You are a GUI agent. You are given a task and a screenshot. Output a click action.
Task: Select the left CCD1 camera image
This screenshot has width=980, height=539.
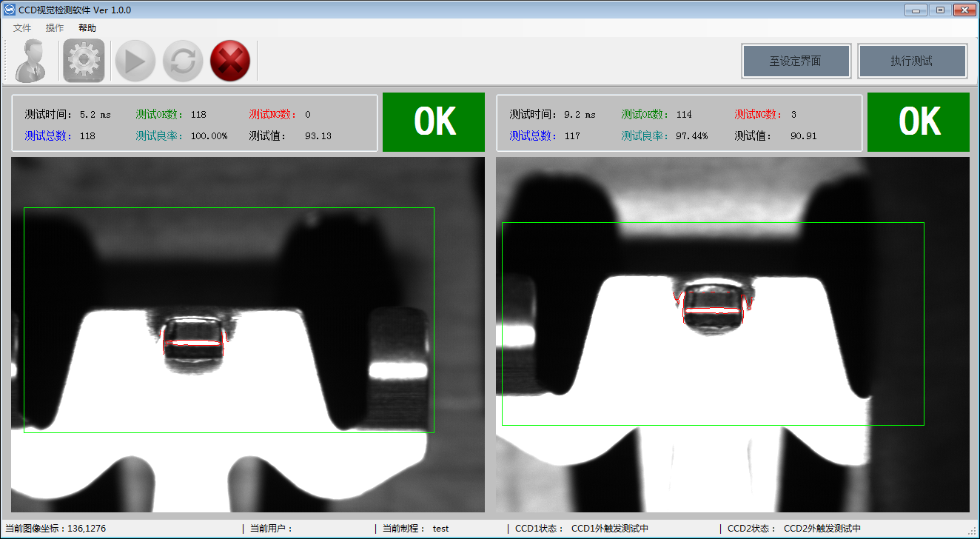(248, 334)
